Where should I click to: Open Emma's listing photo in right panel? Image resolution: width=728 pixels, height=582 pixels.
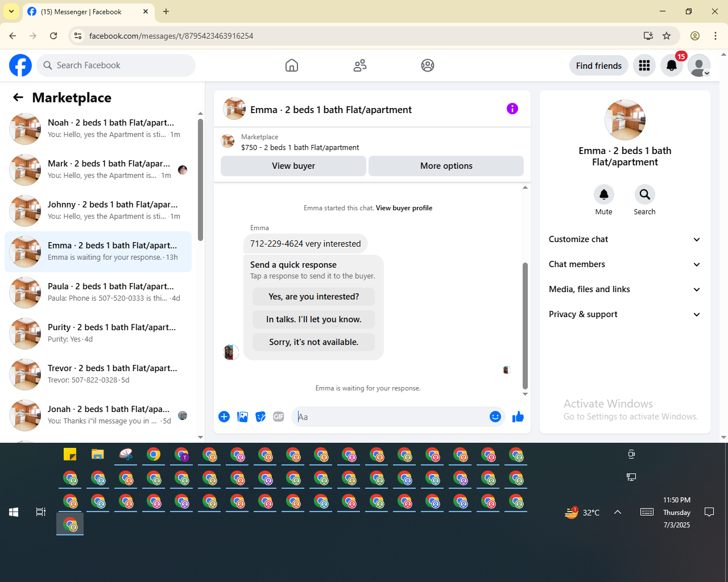tap(625, 120)
